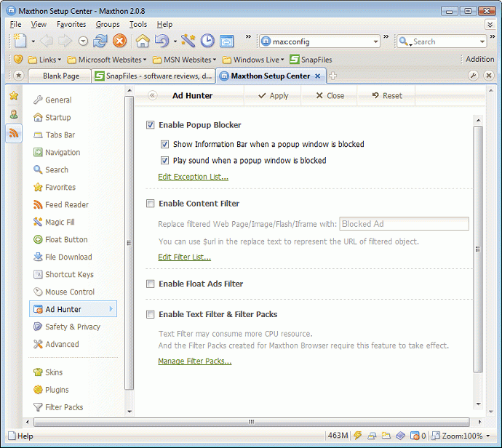Toggle Enable Popup Blocker checkbox

(x=150, y=125)
